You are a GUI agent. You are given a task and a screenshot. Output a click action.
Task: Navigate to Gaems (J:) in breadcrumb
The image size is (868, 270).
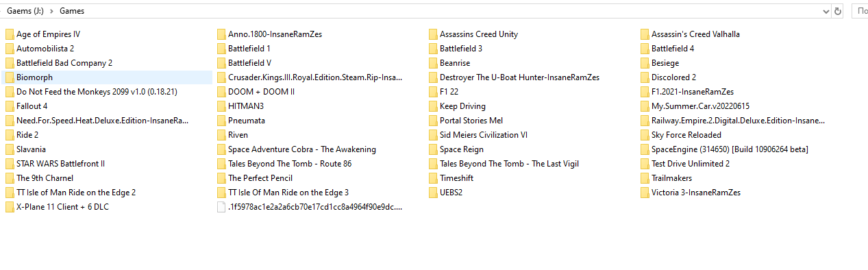(x=26, y=11)
